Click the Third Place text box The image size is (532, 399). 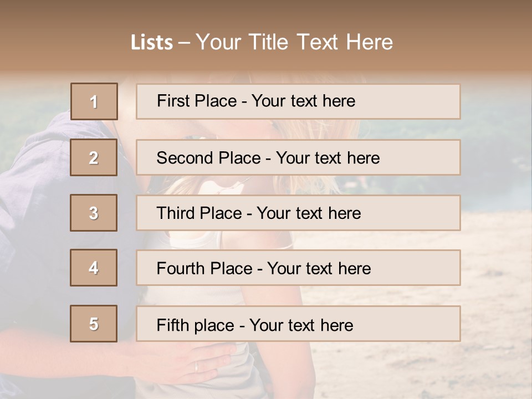point(298,213)
